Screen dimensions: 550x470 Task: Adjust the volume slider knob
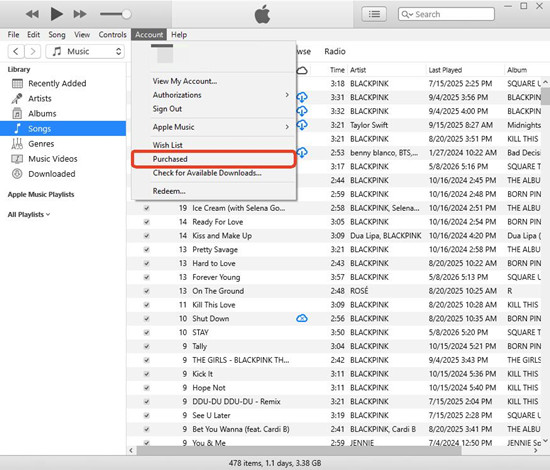point(126,14)
